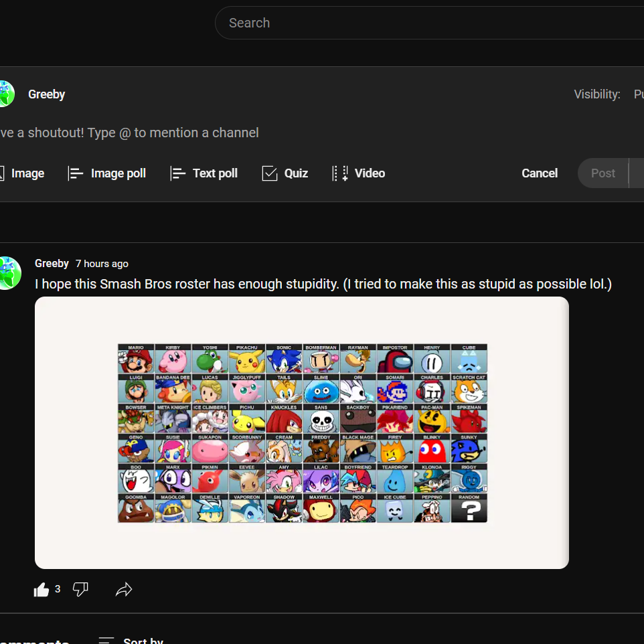This screenshot has width=644, height=644.
Task: Choose the Video post option
Action: [359, 173]
